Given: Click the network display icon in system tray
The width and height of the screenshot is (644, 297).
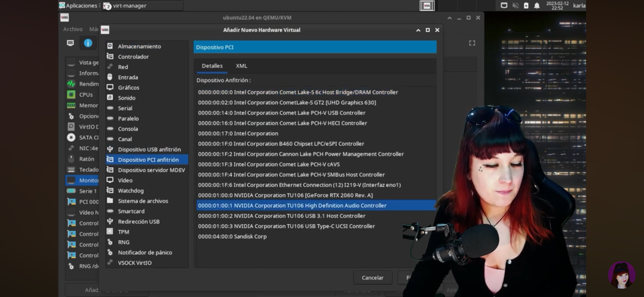Looking at the screenshot, I should tap(504, 6).
